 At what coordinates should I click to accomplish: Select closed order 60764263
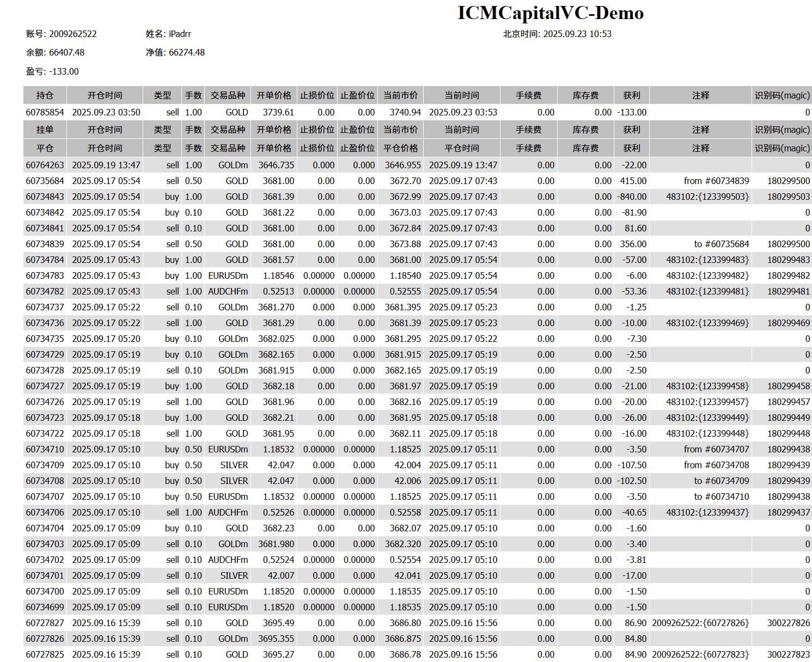tap(45, 165)
